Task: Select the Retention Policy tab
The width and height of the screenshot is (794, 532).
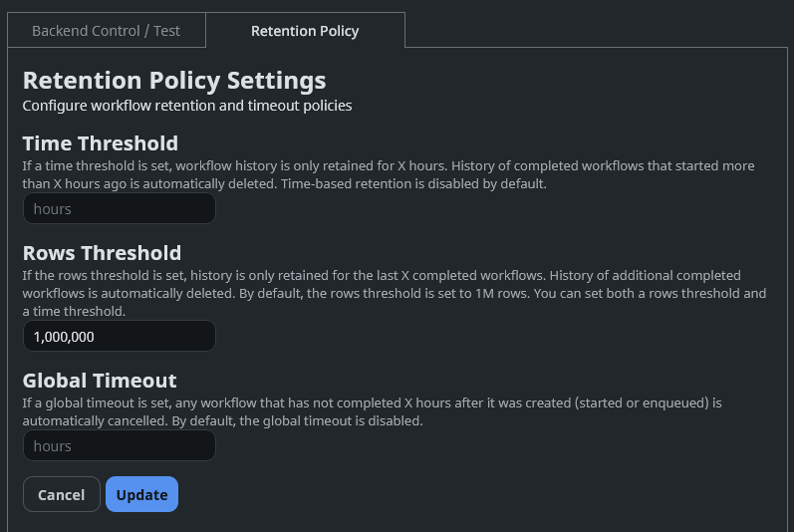Action: click(x=305, y=31)
